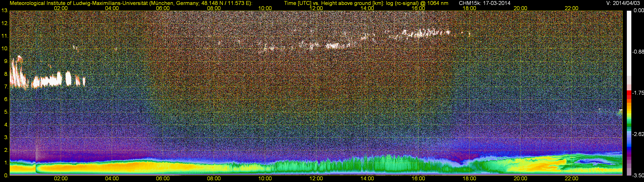This screenshot has width=644, height=182.
Task: Pick the 08:00 label on the top time axis
Action: click(214, 8)
